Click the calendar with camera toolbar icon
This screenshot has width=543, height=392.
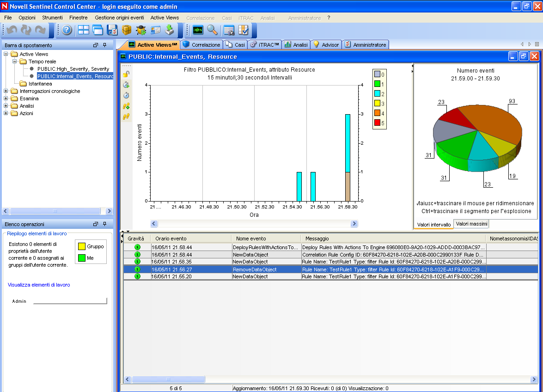pyautogui.click(x=229, y=31)
